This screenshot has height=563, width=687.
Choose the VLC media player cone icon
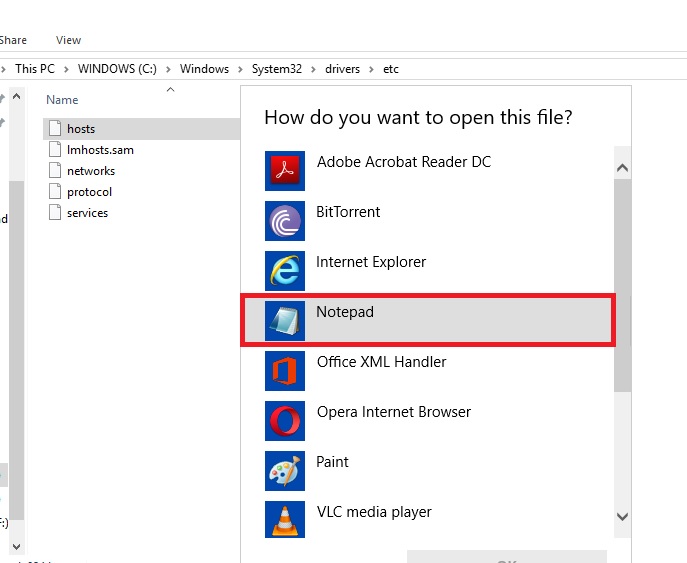click(x=285, y=520)
